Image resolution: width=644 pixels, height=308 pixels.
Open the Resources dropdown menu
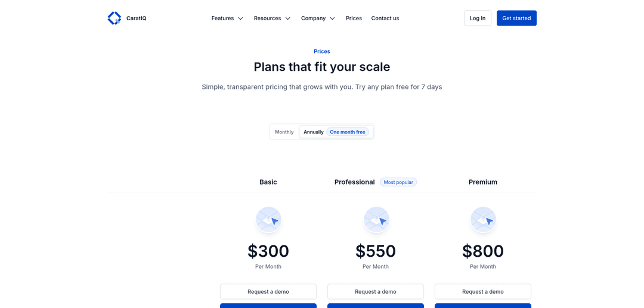pos(272,18)
